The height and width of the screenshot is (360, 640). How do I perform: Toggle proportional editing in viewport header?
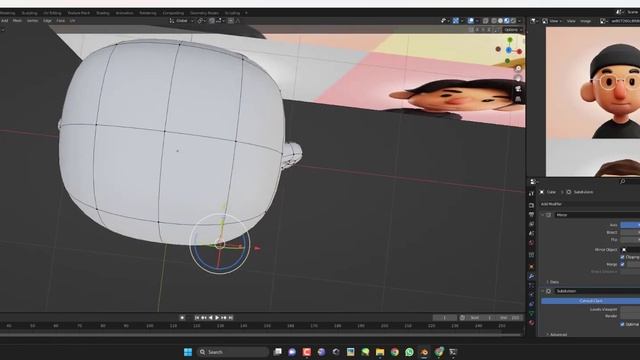click(231, 20)
